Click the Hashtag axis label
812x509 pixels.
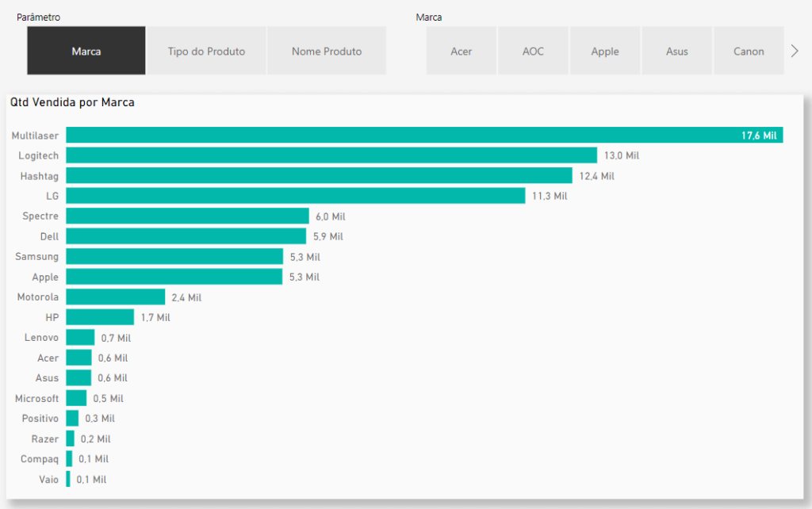point(40,176)
